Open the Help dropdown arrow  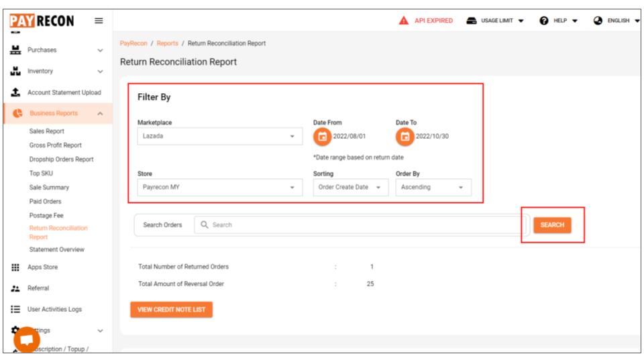pyautogui.click(x=575, y=21)
